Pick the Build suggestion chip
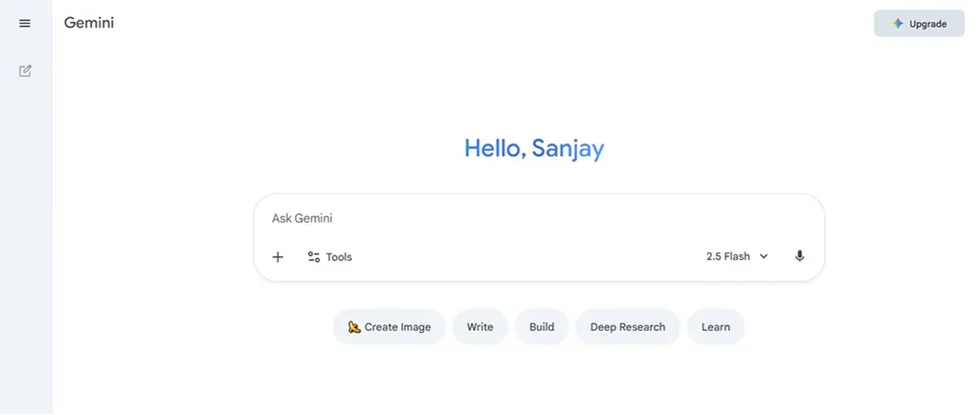This screenshot has height=415, width=980. (x=542, y=327)
